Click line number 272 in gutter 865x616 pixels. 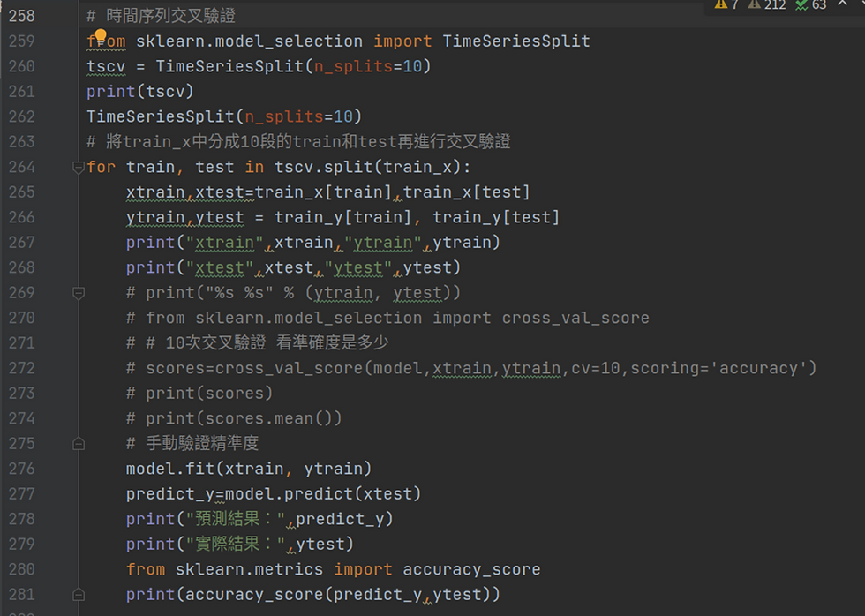[x=21, y=368]
